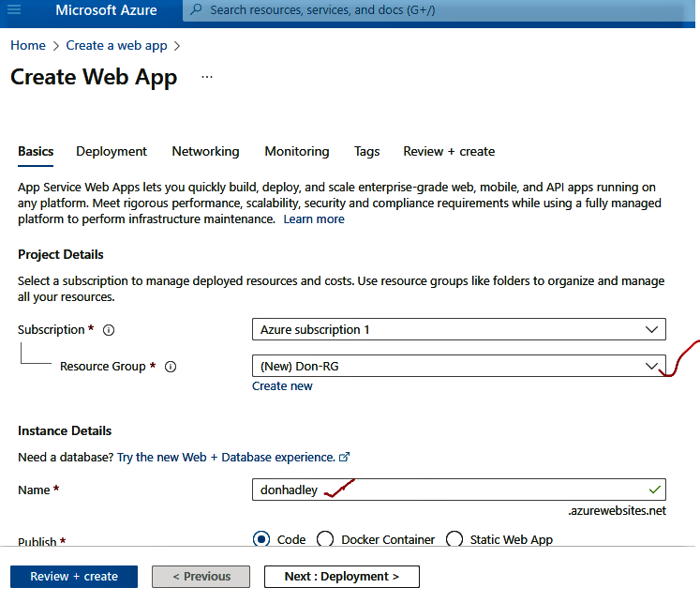Click the Resource Group info icon
This screenshot has width=700, height=603.
click(x=171, y=367)
